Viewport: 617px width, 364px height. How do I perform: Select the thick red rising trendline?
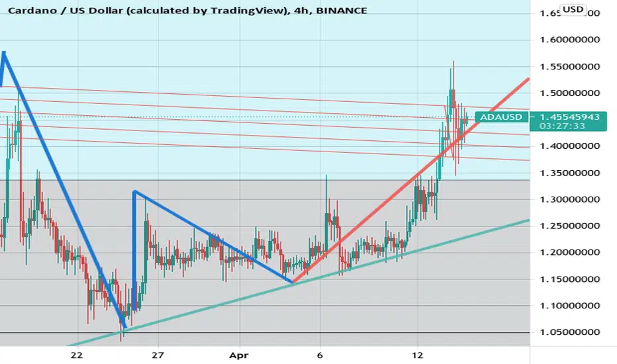[x=411, y=180]
